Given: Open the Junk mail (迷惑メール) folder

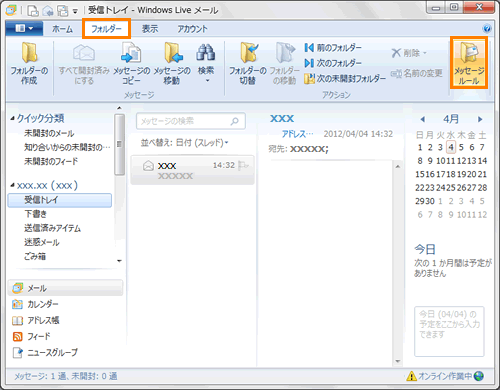Looking at the screenshot, I should coord(41,242).
